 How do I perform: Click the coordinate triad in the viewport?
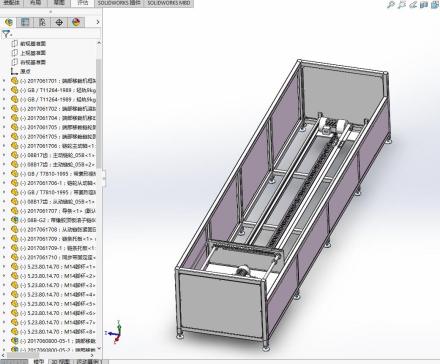click(114, 332)
